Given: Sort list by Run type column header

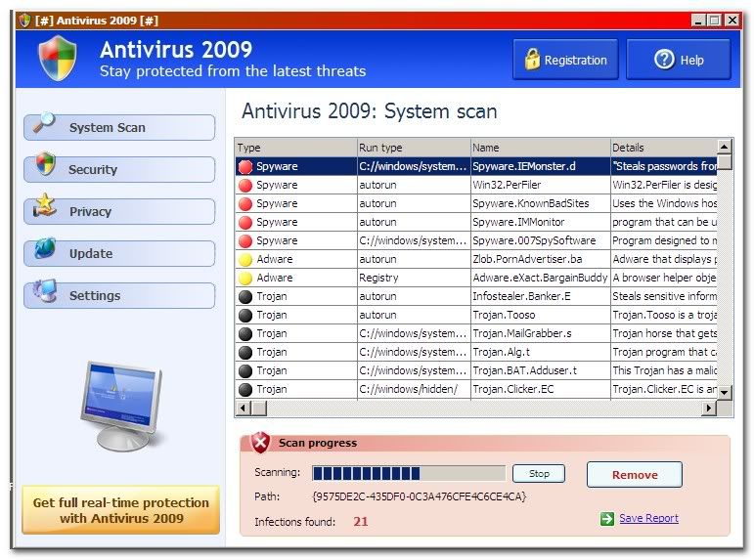Looking at the screenshot, I should pyautogui.click(x=412, y=148).
